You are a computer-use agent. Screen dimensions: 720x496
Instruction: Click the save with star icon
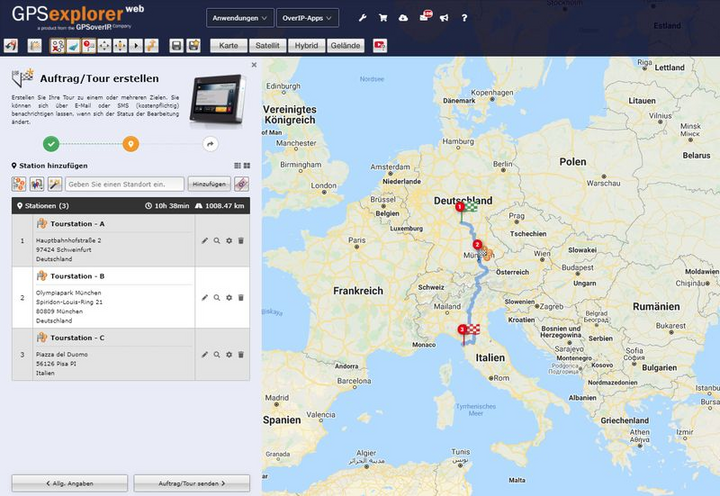tap(193, 45)
